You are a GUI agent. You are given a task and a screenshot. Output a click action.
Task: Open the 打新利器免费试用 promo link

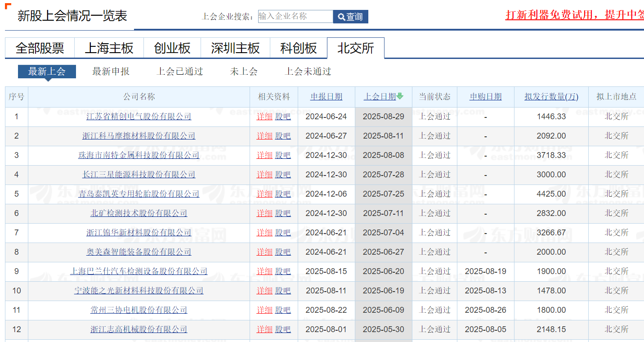pos(575,14)
